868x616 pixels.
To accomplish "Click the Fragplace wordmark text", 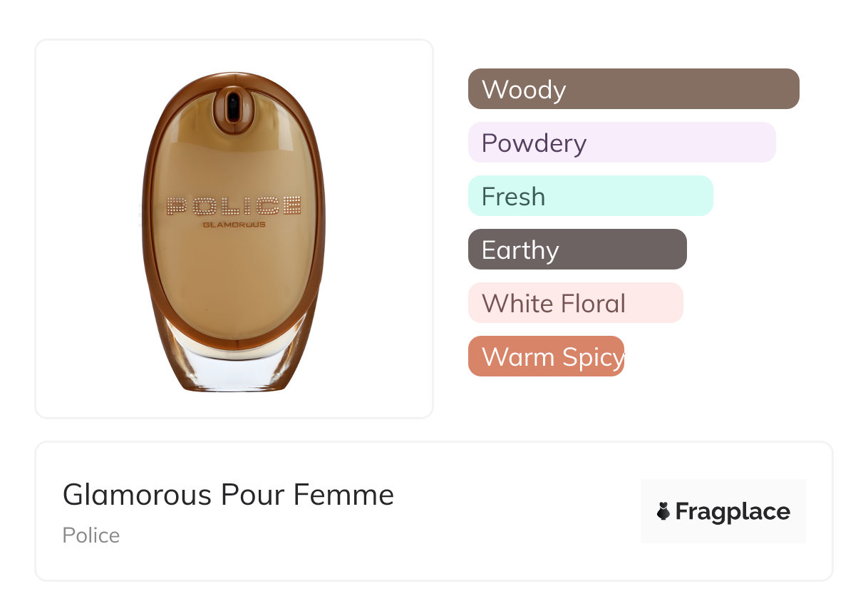I will click(733, 511).
